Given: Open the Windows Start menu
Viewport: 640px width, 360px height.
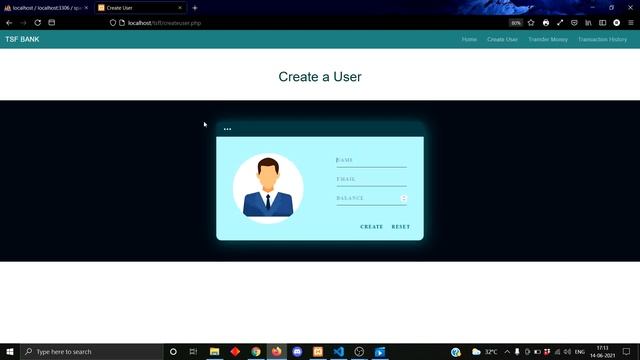Looking at the screenshot, I should tap(10, 352).
